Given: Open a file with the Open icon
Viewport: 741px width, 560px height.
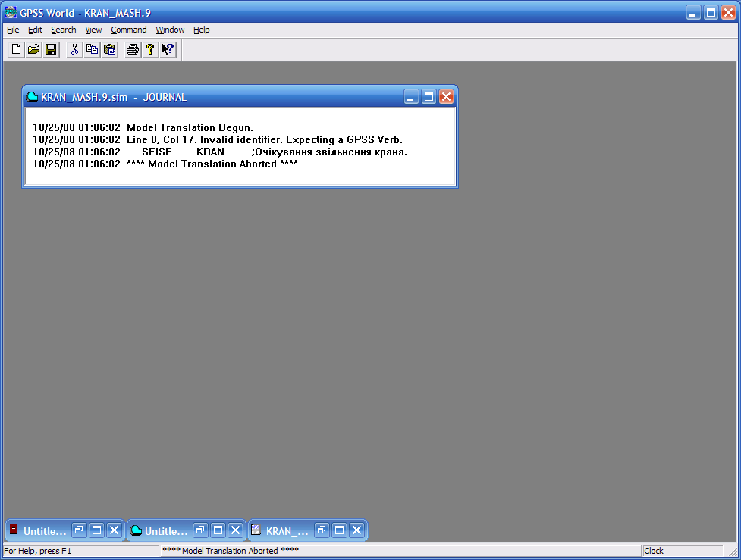Looking at the screenshot, I should pyautogui.click(x=33, y=49).
